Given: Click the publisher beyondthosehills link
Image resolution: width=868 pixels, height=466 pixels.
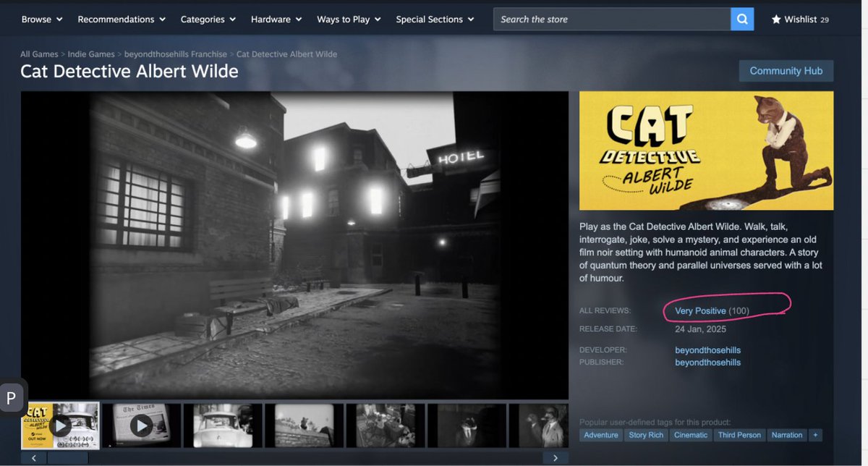Looking at the screenshot, I should point(708,363).
